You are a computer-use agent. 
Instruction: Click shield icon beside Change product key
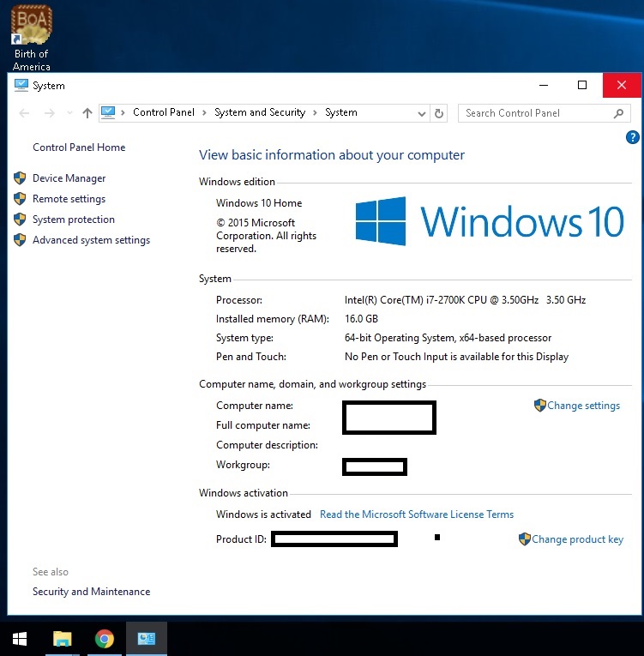tap(524, 539)
